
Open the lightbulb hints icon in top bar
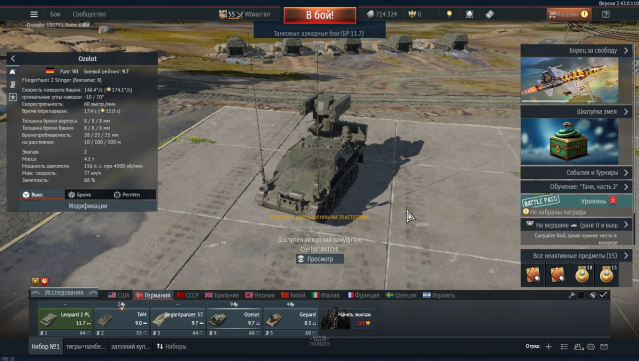[449, 14]
